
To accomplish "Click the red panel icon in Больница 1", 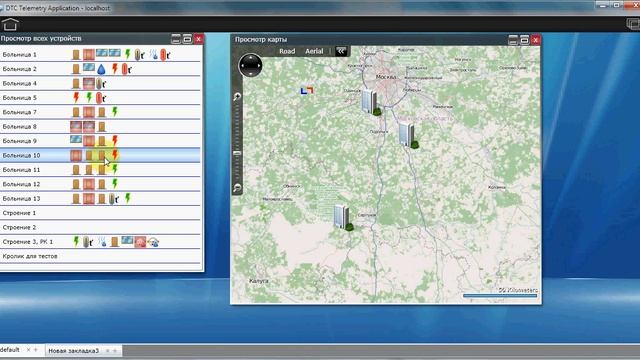I will click(89, 54).
